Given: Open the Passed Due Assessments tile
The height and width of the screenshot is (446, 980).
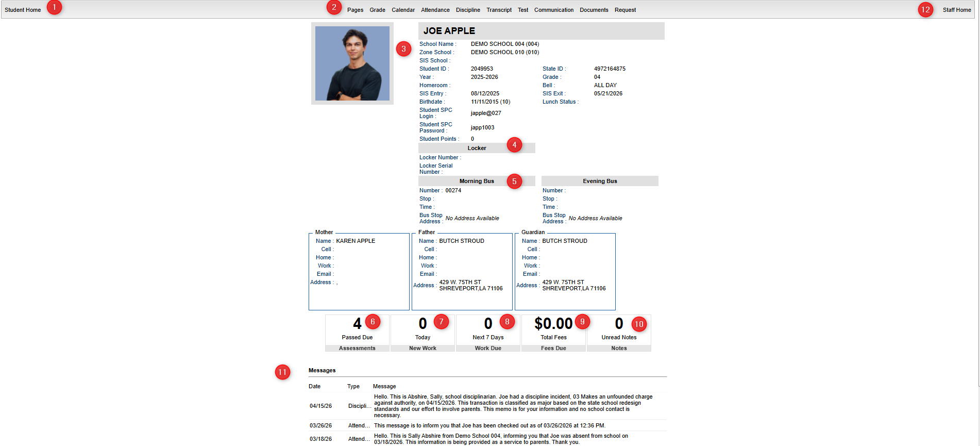Looking at the screenshot, I should click(x=357, y=333).
